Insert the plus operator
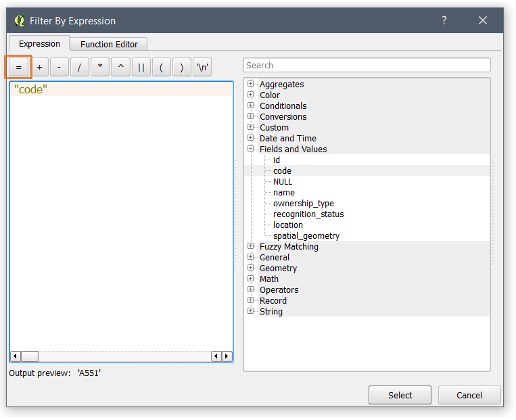Screen dimensions: 516x420 point(39,67)
